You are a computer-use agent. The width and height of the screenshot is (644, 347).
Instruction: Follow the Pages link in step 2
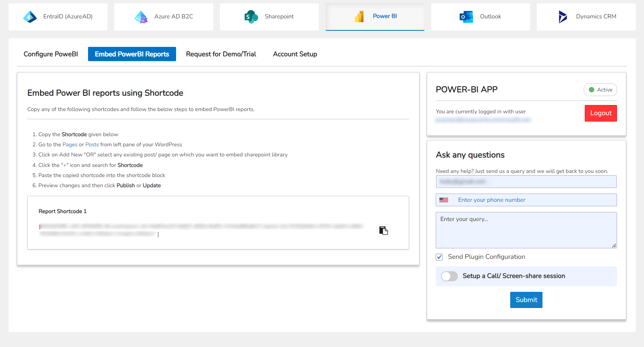(x=70, y=144)
